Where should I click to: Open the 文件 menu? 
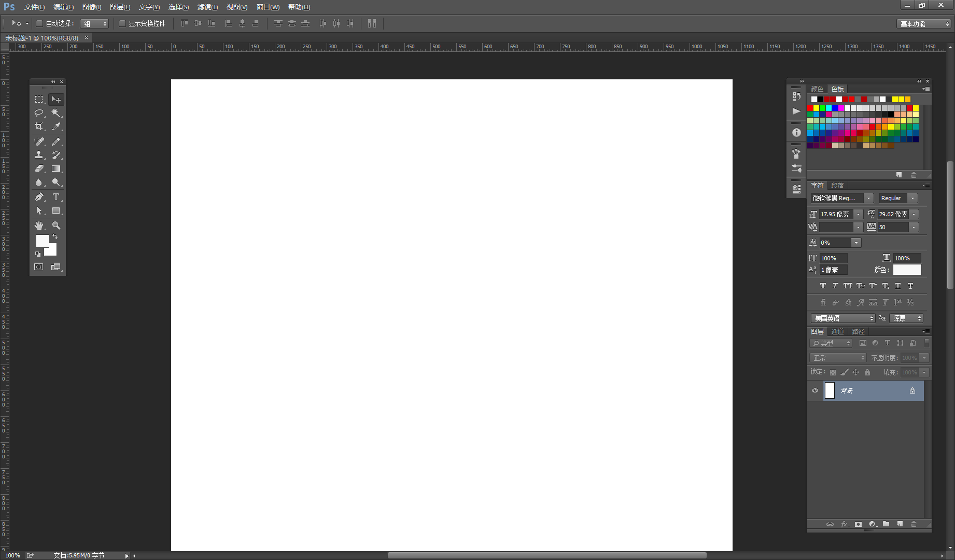click(34, 7)
